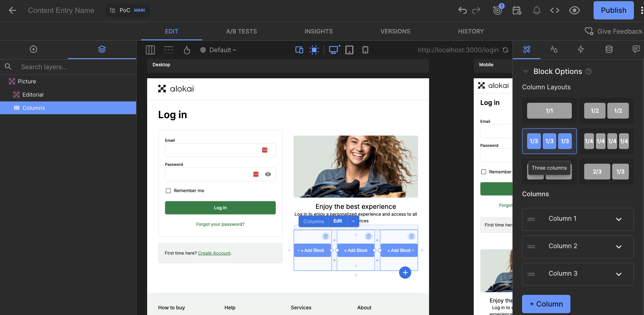The image size is (644, 315).
Task: Delete the second column via trash icon
Action: click(x=368, y=236)
